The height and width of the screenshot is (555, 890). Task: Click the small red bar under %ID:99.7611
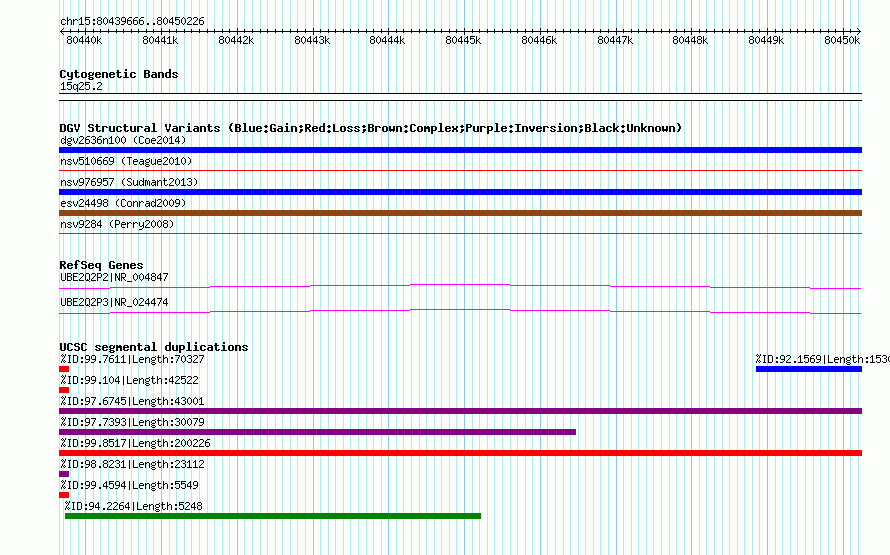[64, 369]
